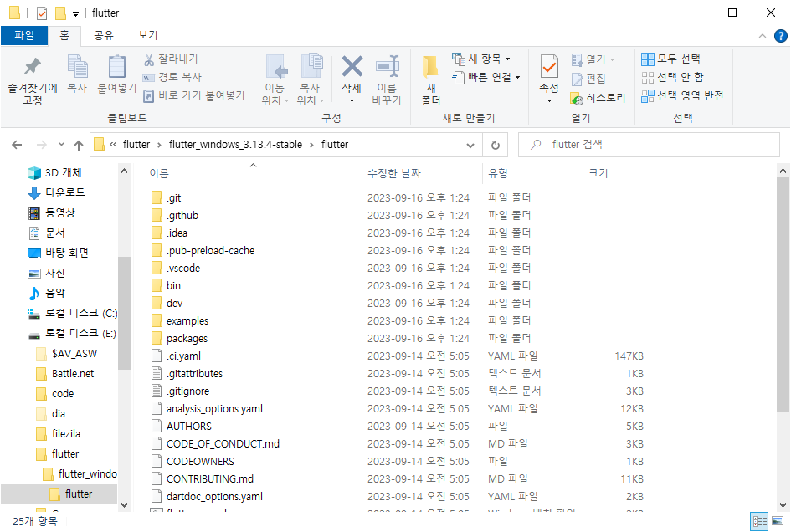Open the blue Help question mark
Screen dimensions: 791x532
pos(780,36)
